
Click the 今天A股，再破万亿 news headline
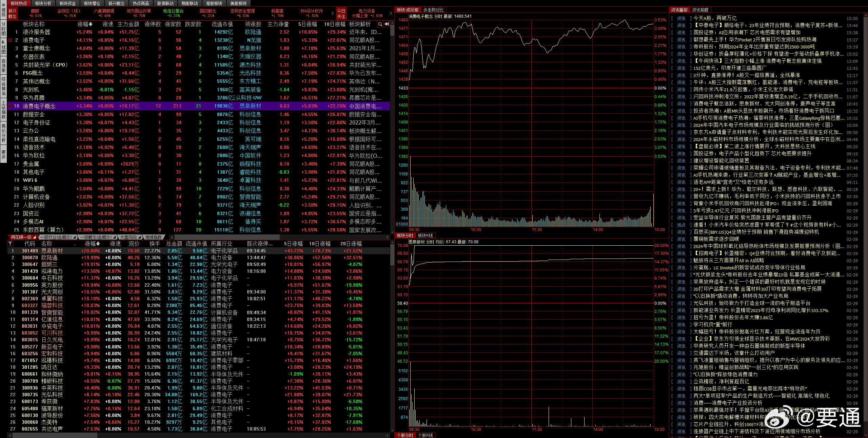point(715,18)
